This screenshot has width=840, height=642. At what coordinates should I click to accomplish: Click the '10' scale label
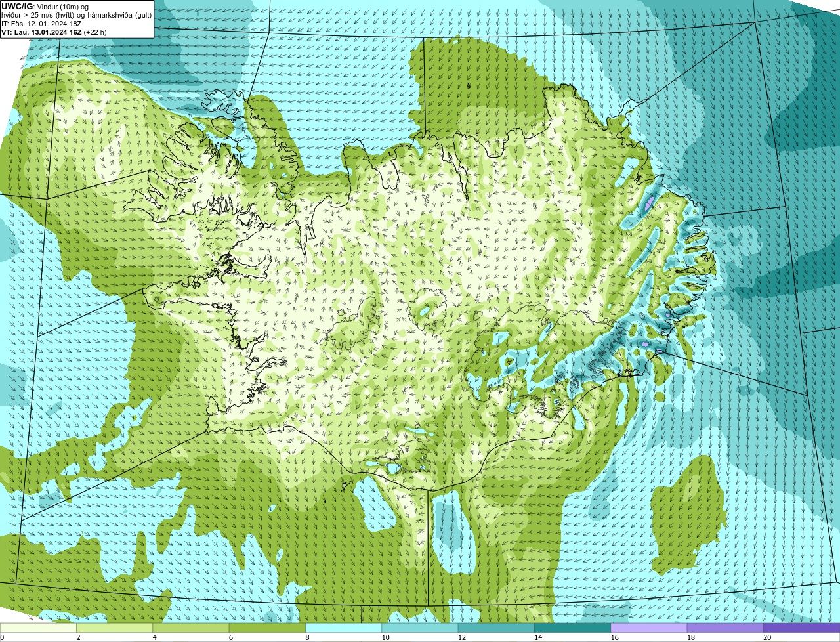coord(385,637)
